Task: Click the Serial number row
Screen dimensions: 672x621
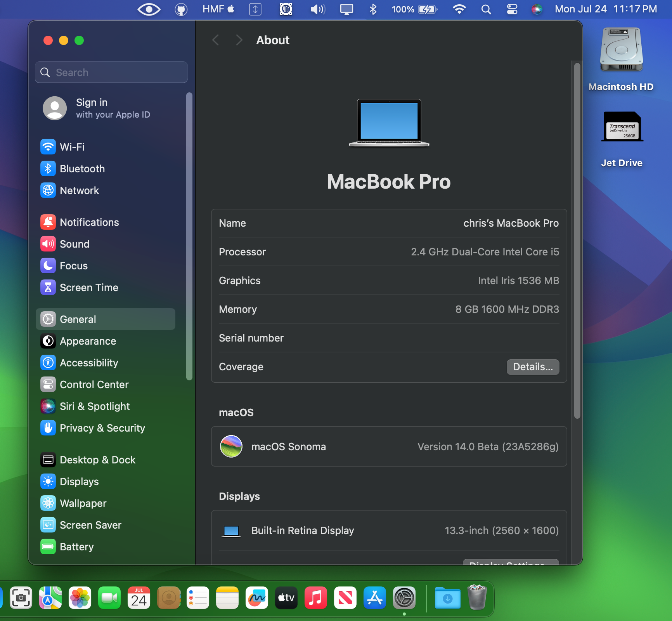Action: point(389,338)
